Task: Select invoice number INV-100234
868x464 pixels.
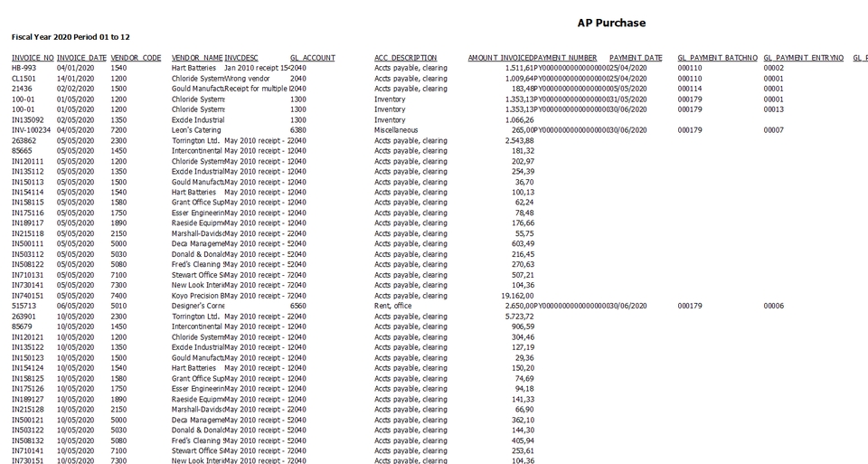Action: click(x=31, y=130)
